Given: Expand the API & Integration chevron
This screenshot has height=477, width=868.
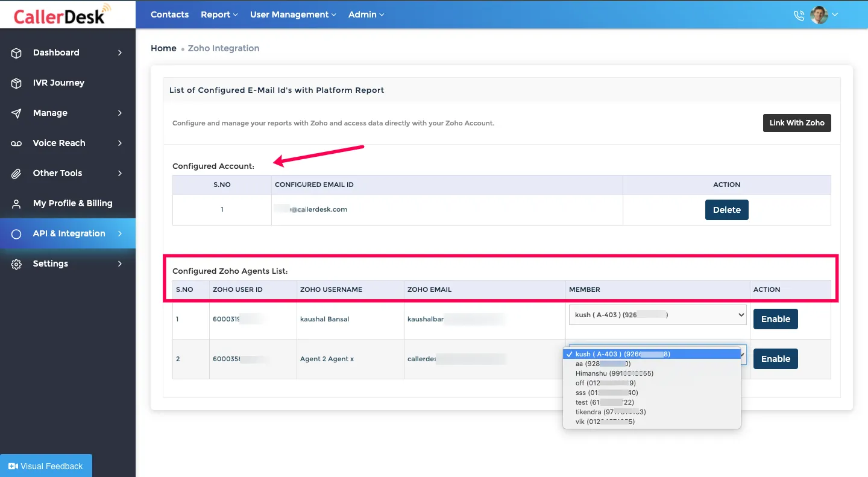Looking at the screenshot, I should (120, 233).
